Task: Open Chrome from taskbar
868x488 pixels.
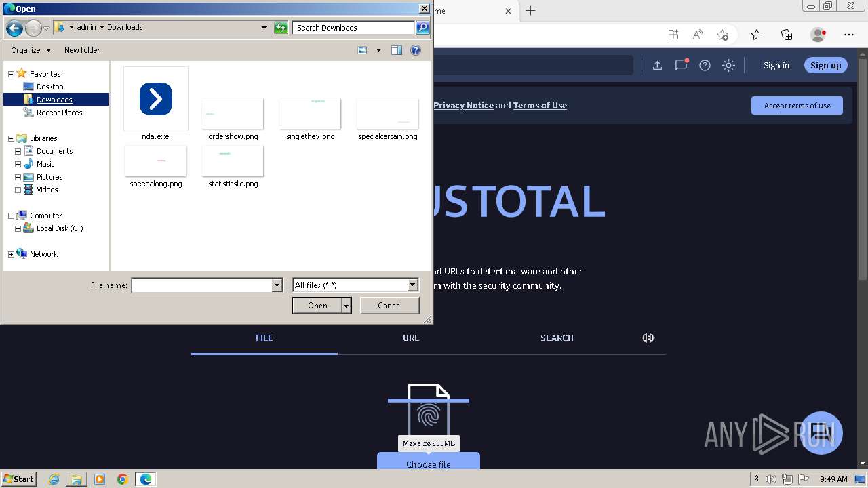Action: [x=122, y=479]
